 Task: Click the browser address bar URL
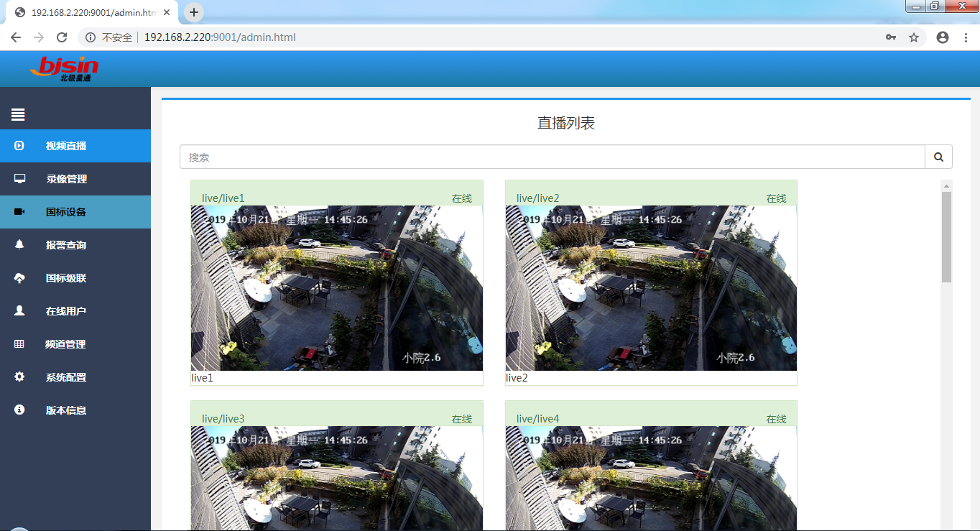(x=220, y=37)
